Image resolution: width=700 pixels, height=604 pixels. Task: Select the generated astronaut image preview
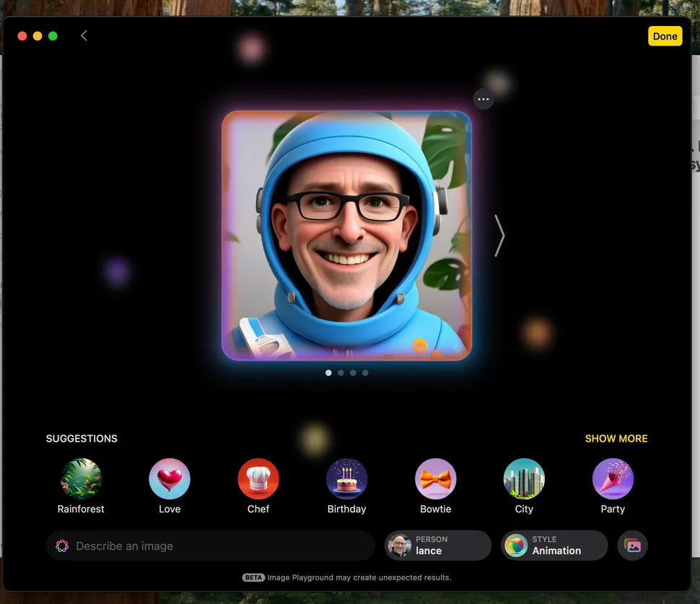(x=346, y=235)
